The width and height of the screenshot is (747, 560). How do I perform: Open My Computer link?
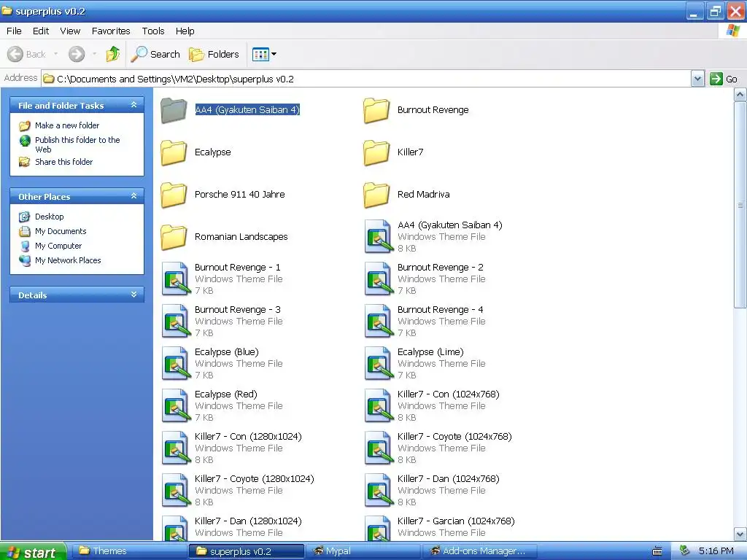pyautogui.click(x=58, y=246)
